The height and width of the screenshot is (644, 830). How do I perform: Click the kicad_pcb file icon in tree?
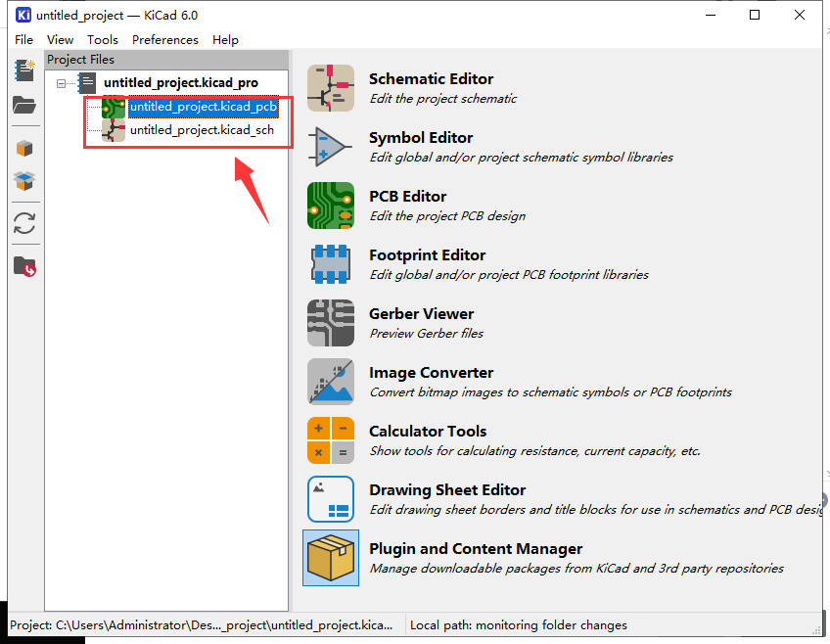(114, 107)
